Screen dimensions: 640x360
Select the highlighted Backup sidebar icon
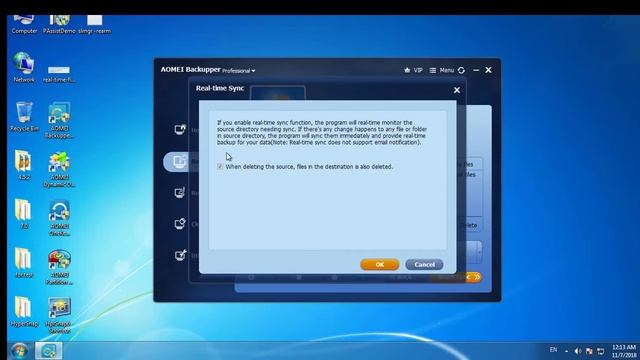(x=179, y=161)
